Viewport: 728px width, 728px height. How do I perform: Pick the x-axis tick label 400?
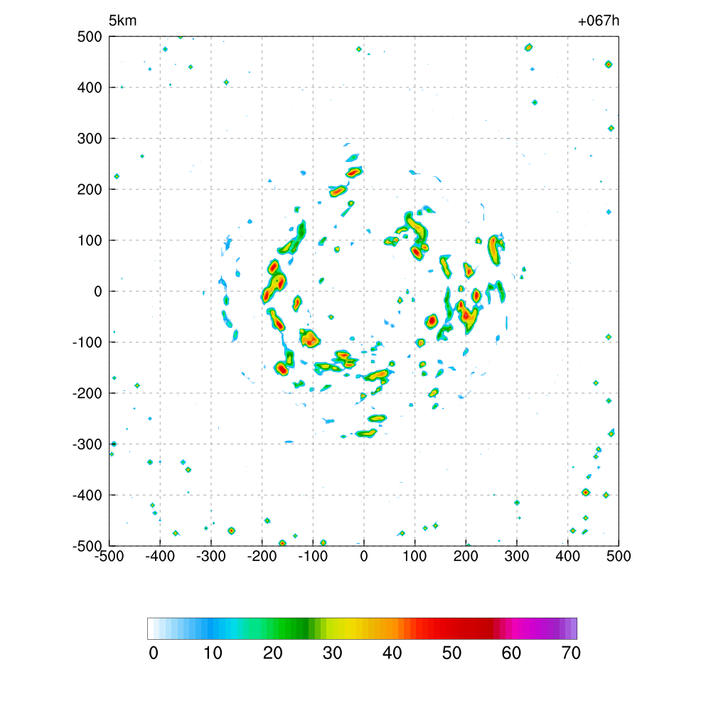[568, 556]
